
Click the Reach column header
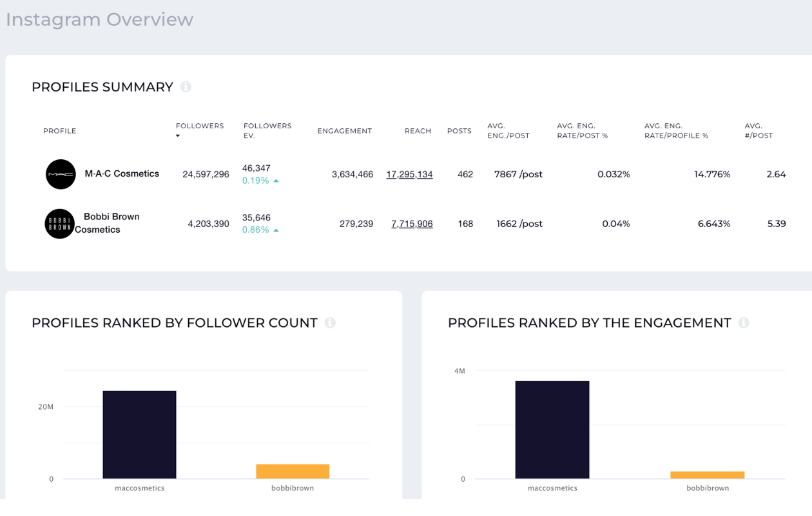(x=418, y=131)
